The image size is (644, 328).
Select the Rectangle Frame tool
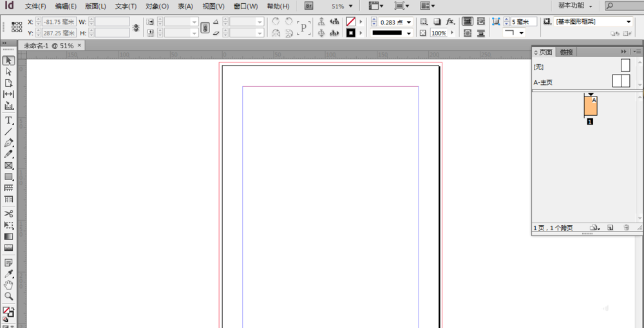(8, 166)
